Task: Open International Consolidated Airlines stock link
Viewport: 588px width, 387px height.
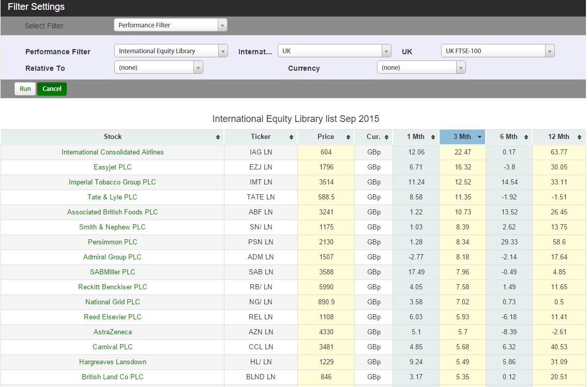Action: (112, 152)
